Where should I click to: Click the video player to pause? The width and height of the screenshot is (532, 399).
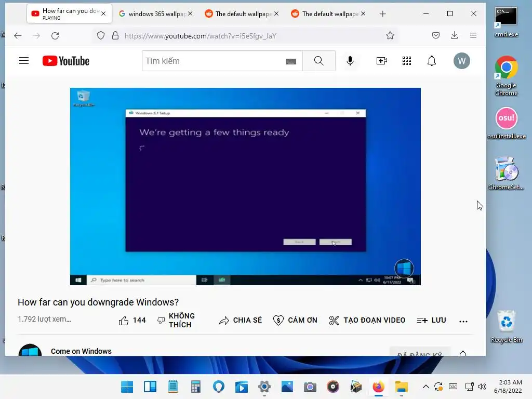pyautogui.click(x=245, y=187)
